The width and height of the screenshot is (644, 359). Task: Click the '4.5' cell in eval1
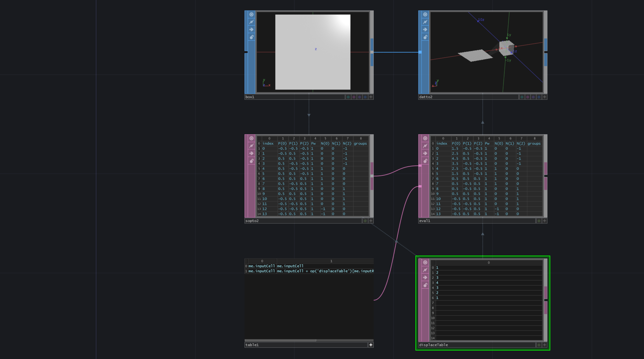coord(457,158)
